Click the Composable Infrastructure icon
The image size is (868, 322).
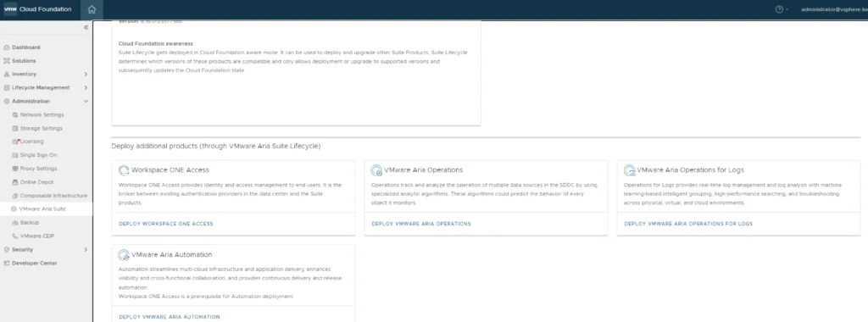point(15,196)
